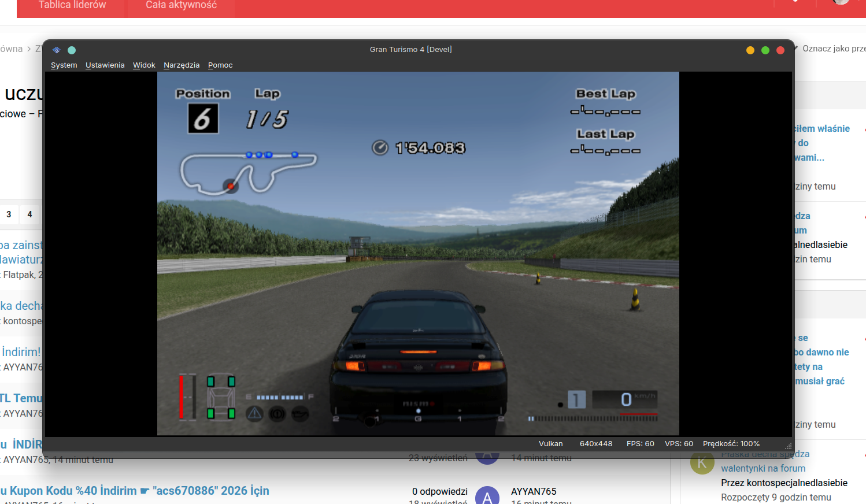Click the teal pin circle in the title bar
The image size is (866, 504).
(72, 50)
